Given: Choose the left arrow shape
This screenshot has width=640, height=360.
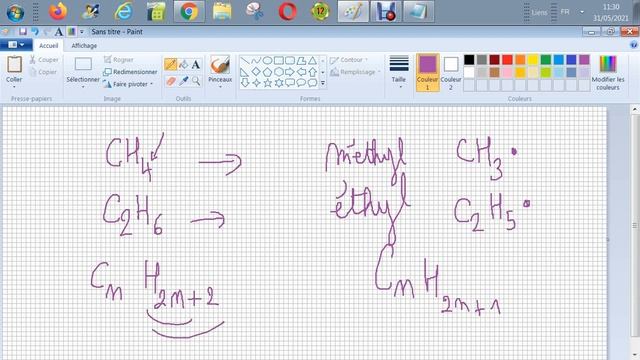Looking at the screenshot, I should pos(301,72).
